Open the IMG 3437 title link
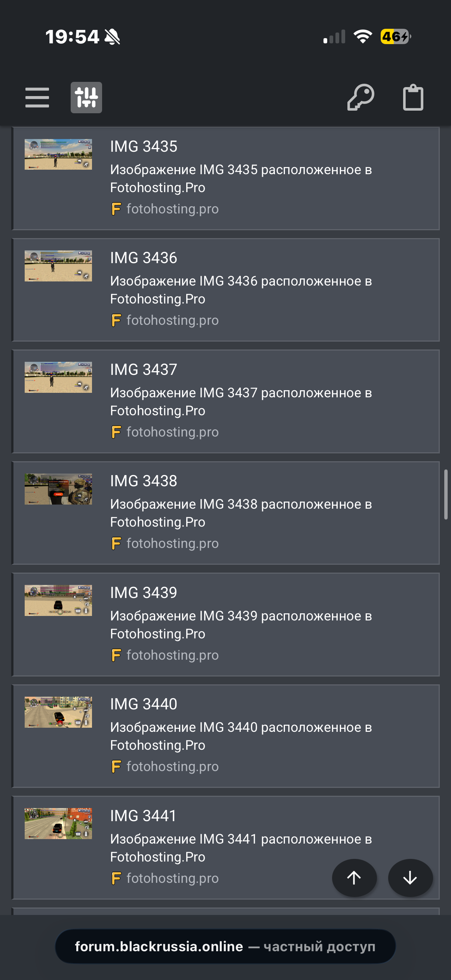 point(144,369)
